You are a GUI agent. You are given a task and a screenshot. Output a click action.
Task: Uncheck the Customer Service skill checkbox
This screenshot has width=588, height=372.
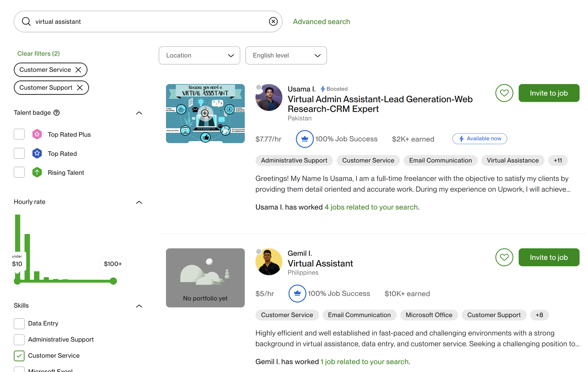(19, 355)
